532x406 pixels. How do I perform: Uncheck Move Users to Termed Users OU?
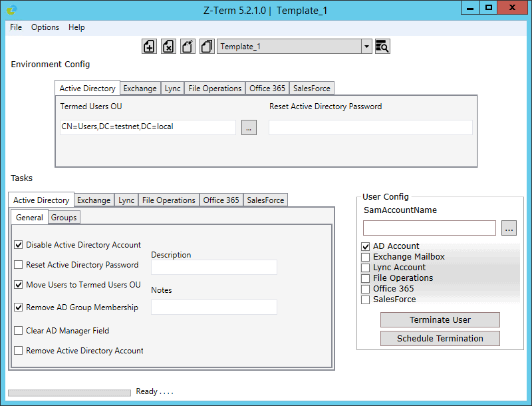pyautogui.click(x=19, y=284)
